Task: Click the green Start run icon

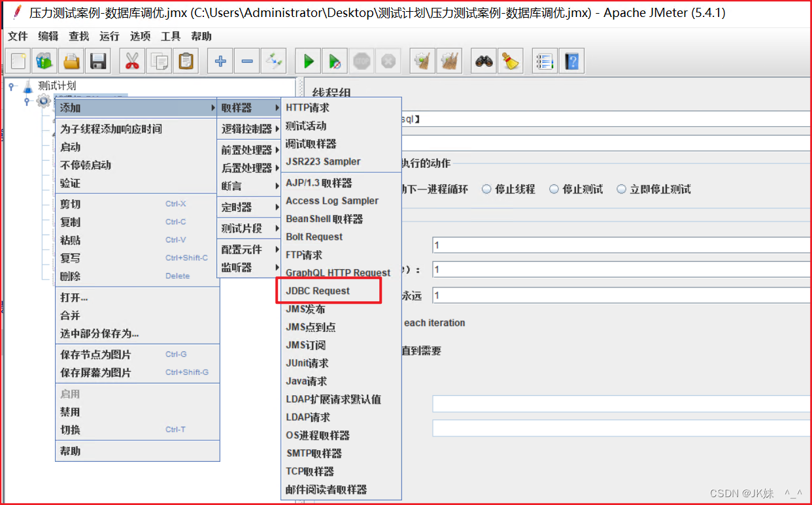Action: [308, 61]
